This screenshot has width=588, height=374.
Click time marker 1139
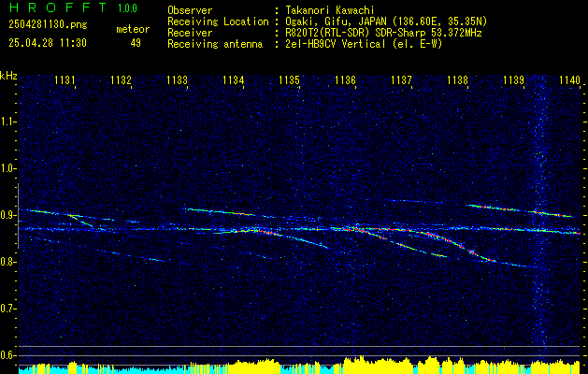click(513, 79)
